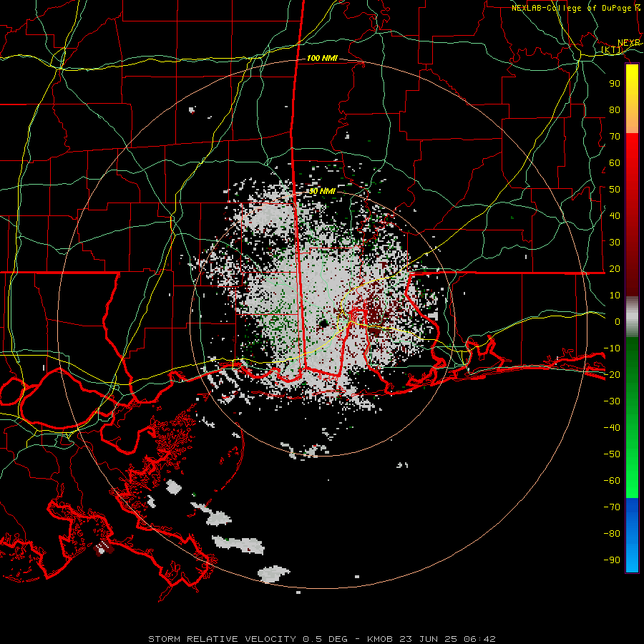The width and height of the screenshot is (644, 644).
Task: Click the 80 label on the velocity scale
Action: coord(615,110)
